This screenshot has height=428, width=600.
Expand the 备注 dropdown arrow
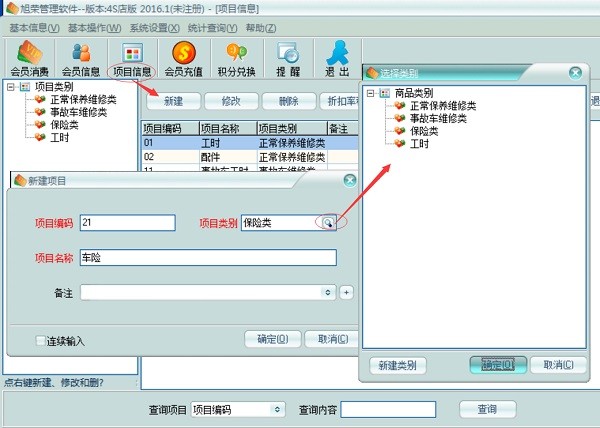tap(327, 292)
